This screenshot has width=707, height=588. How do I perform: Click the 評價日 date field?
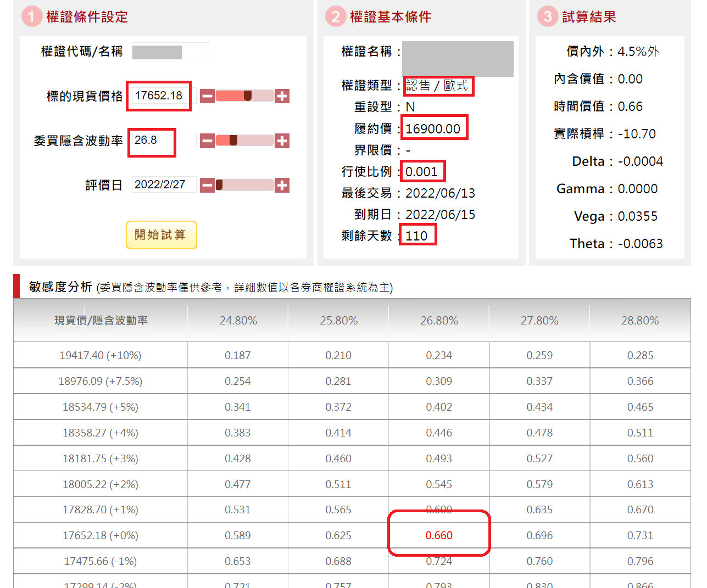[163, 184]
